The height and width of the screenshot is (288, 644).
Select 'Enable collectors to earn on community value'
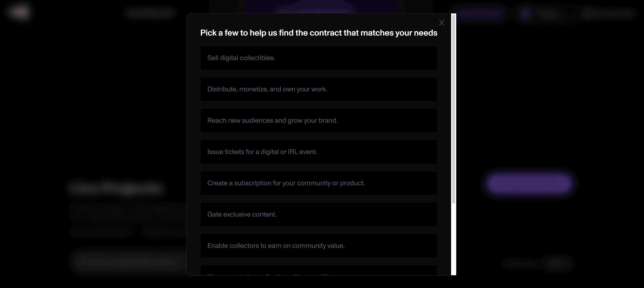click(x=319, y=245)
